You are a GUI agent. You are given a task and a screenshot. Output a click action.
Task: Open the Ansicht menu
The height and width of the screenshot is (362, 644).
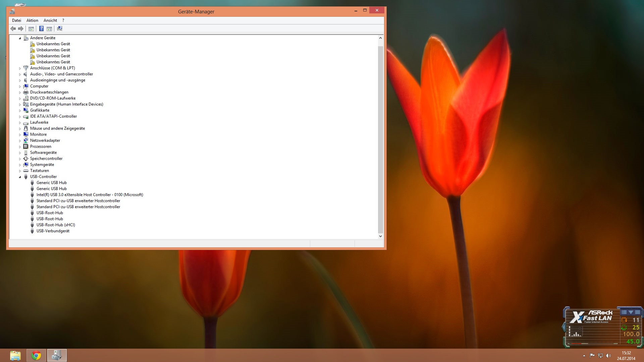(50, 20)
